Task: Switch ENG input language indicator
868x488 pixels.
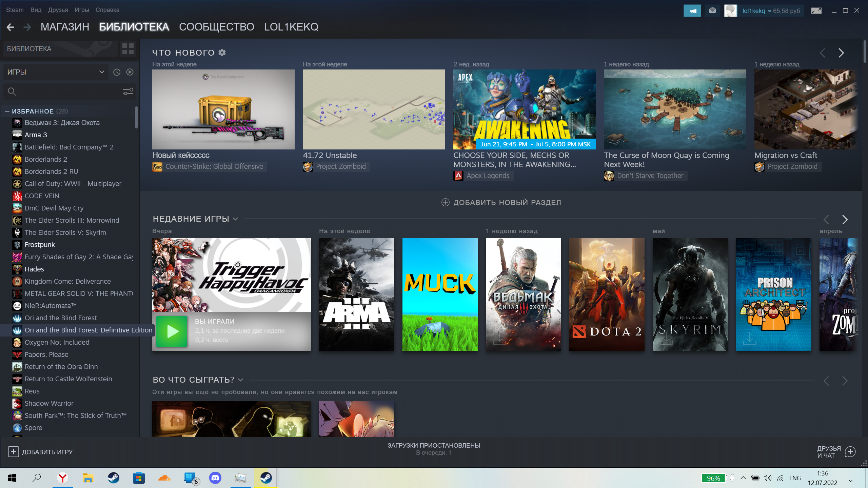Action: [x=795, y=478]
